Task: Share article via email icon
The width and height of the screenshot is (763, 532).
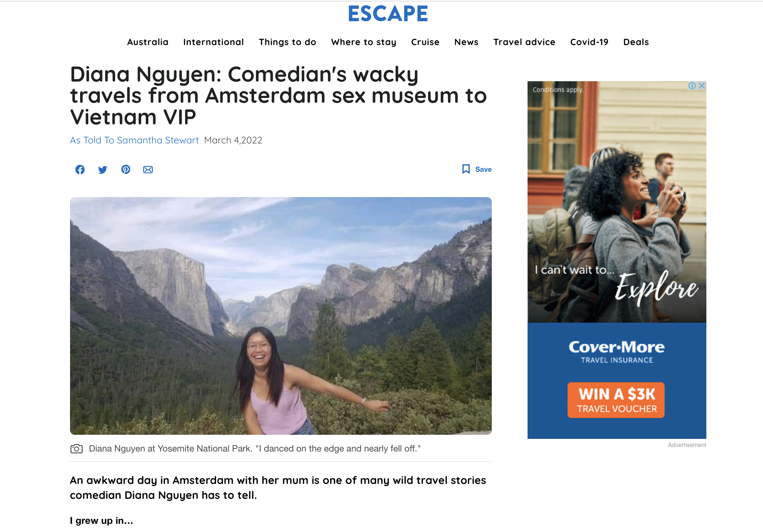Action: point(148,170)
